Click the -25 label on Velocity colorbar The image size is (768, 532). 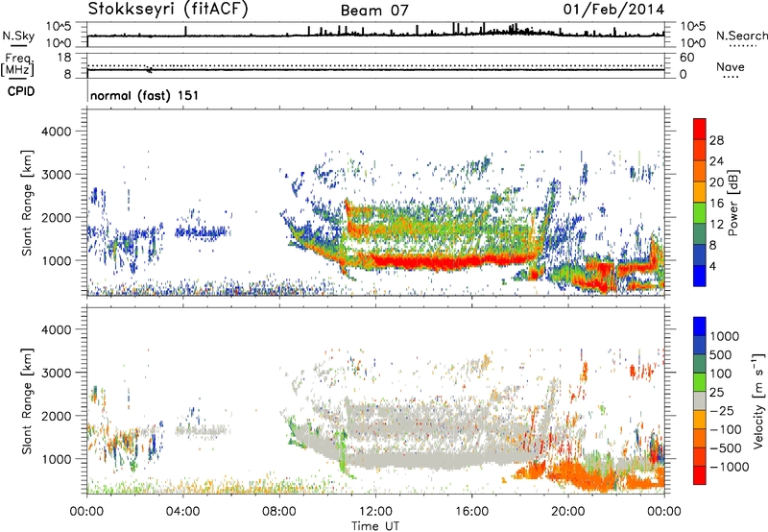[x=721, y=410]
